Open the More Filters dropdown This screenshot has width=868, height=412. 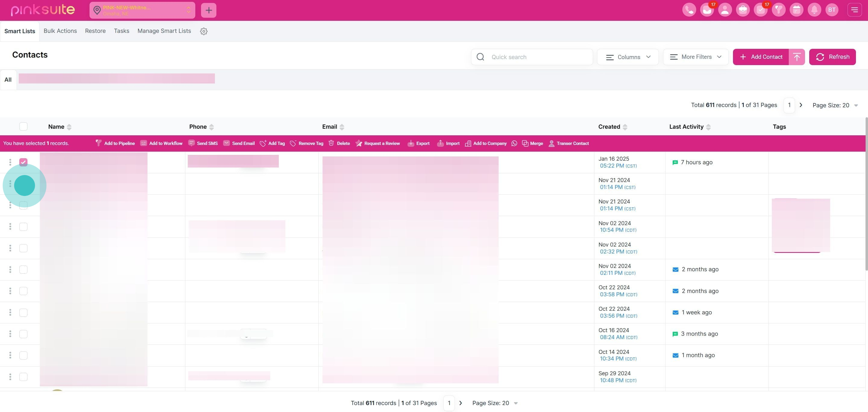click(696, 57)
